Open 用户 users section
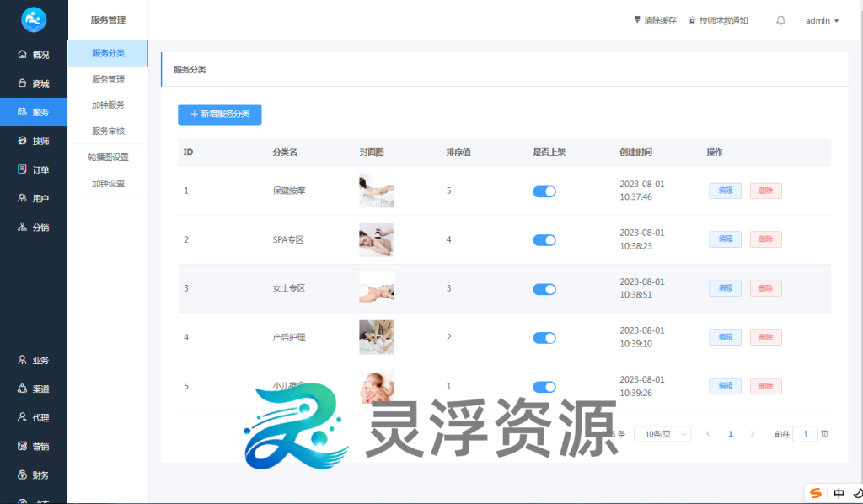 coord(34,198)
